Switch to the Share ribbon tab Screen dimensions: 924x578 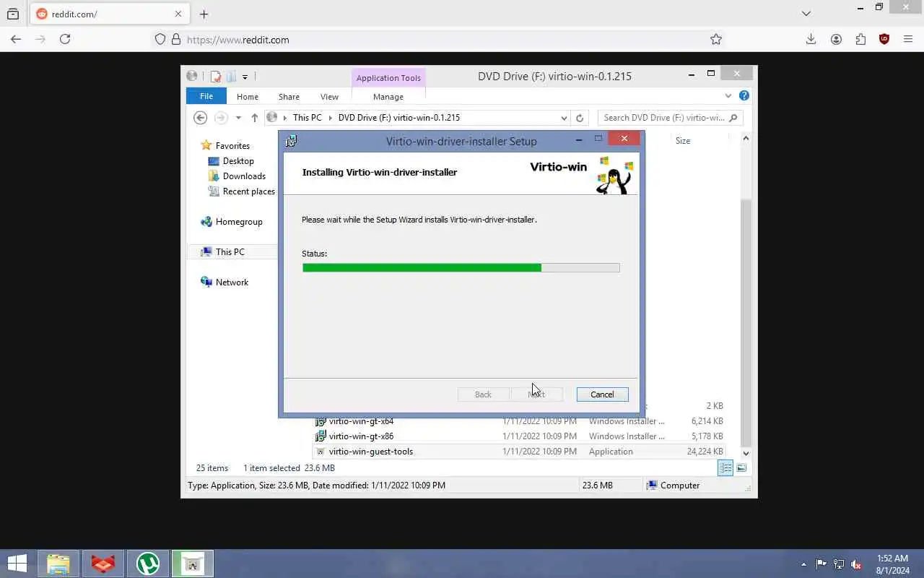[289, 96]
